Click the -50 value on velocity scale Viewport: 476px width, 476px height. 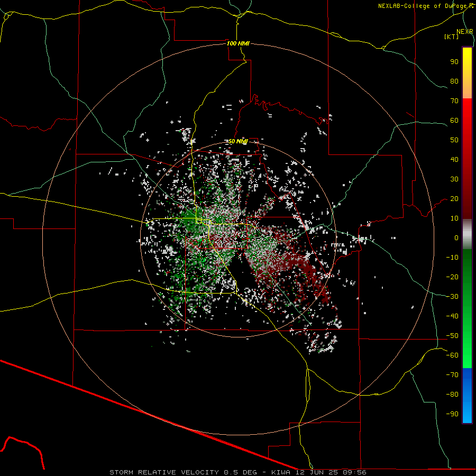pos(452,336)
